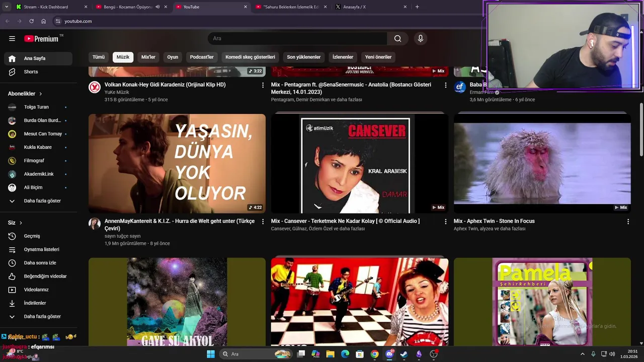Select Komedi skeç gösterileri chip
644x362 pixels.
tap(250, 57)
